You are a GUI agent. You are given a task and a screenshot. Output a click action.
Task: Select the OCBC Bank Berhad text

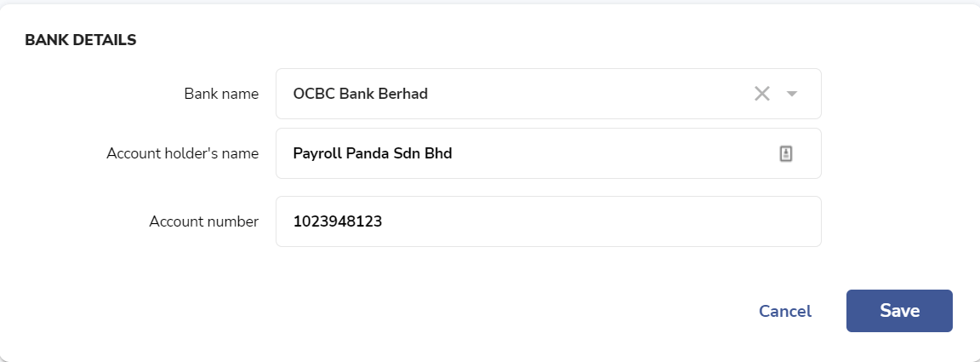361,94
